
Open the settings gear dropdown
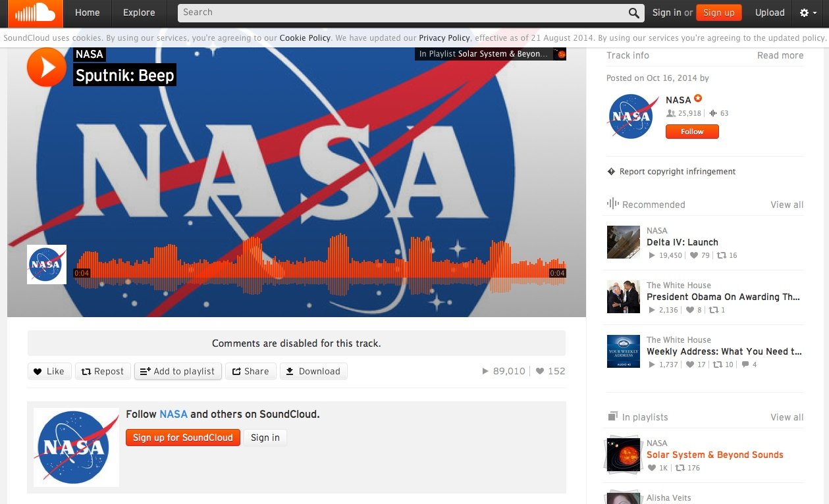coord(808,13)
